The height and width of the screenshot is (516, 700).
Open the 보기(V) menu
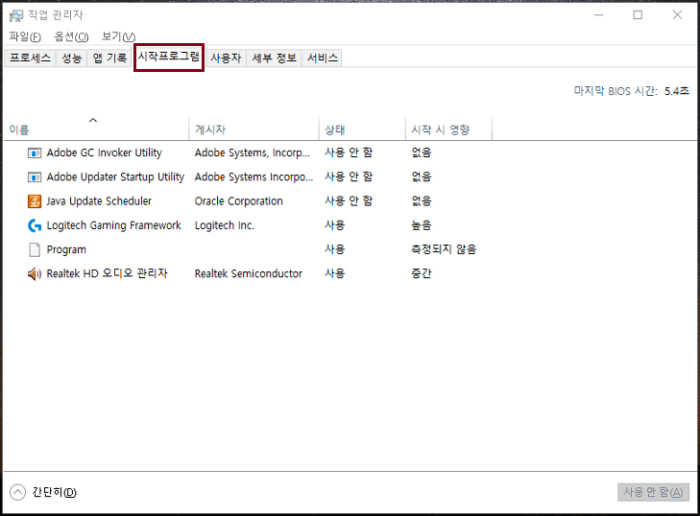click(118, 37)
